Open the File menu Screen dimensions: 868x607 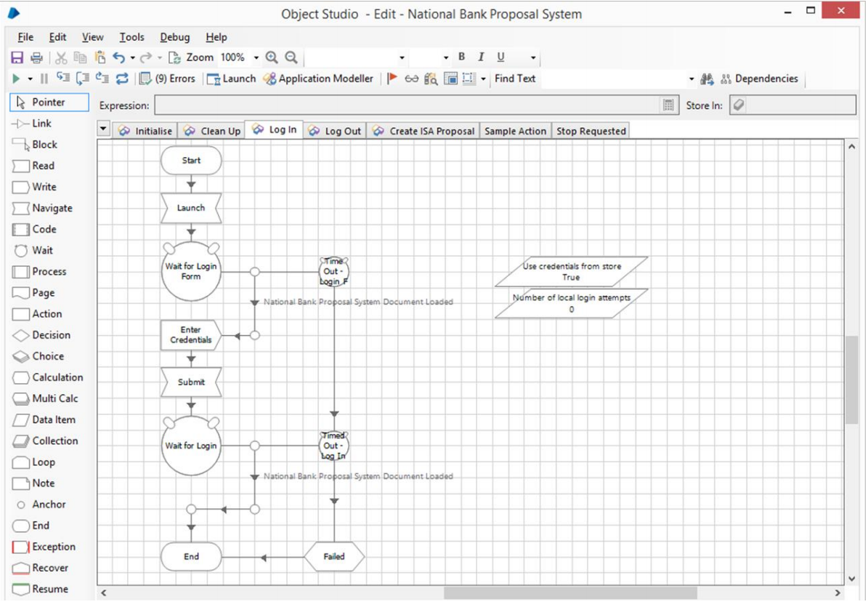pos(25,37)
